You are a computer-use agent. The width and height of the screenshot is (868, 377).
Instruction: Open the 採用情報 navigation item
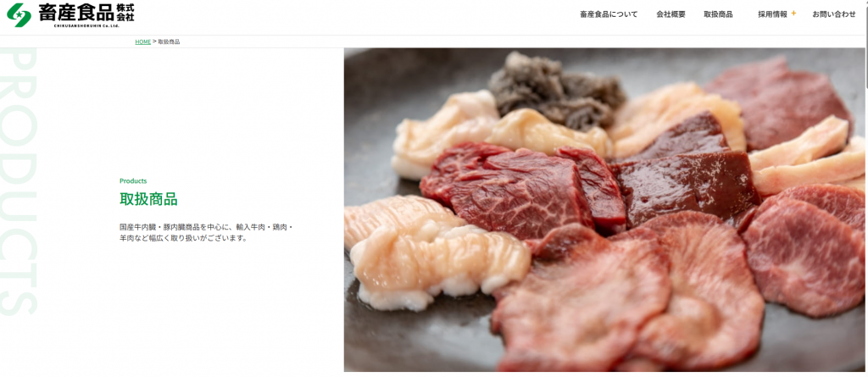(x=772, y=14)
